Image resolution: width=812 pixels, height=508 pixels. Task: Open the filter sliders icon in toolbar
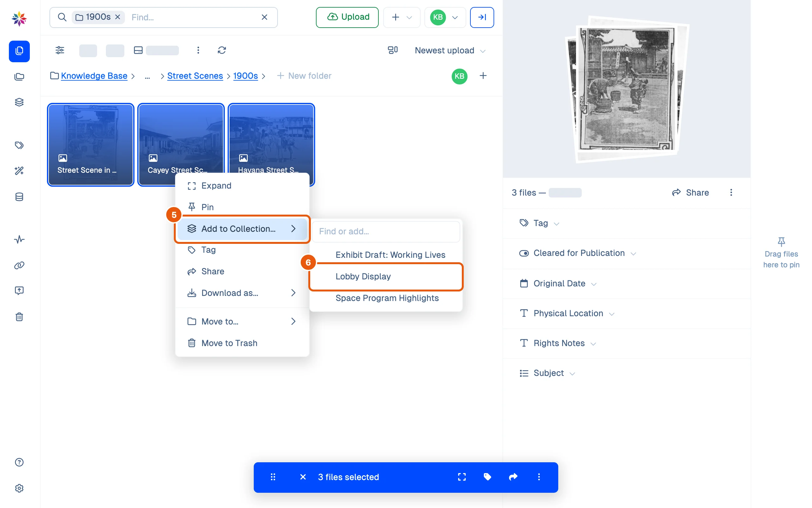(60, 50)
